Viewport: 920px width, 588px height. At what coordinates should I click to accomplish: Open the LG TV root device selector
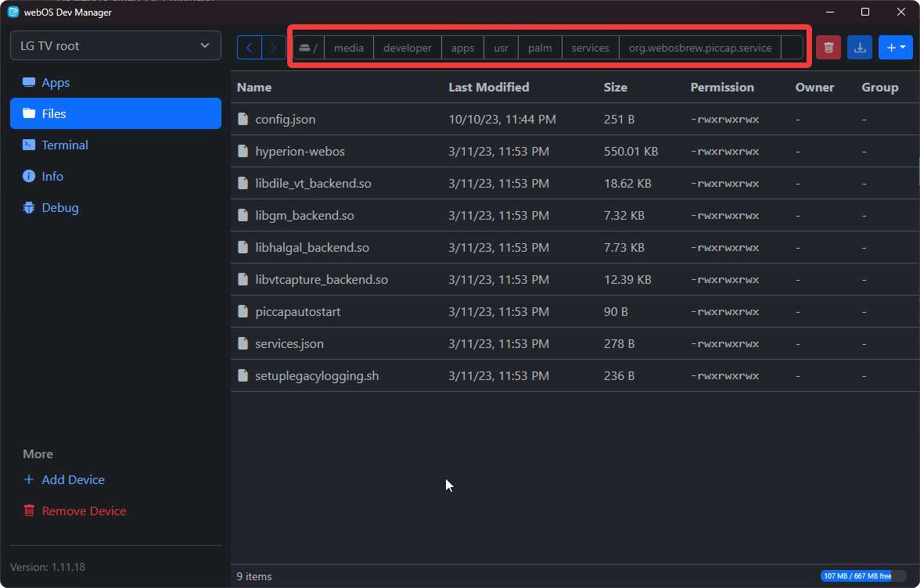115,45
